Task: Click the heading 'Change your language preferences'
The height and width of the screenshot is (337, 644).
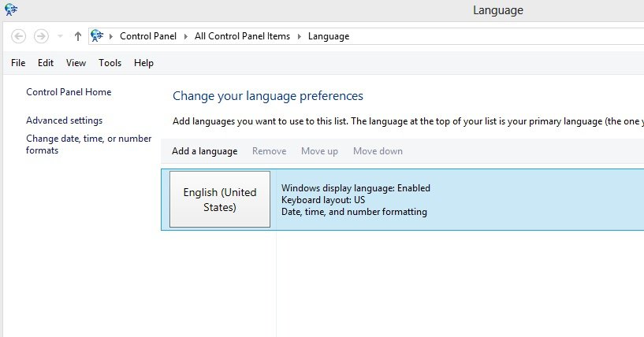Action: pyautogui.click(x=268, y=96)
